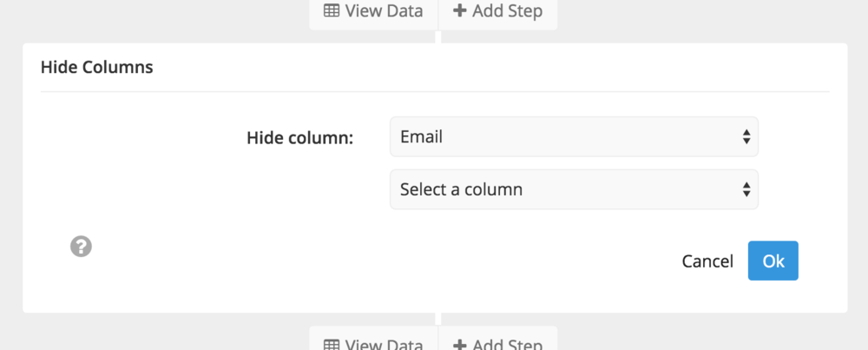Click the table grid icon in bottom View Data

point(332,345)
